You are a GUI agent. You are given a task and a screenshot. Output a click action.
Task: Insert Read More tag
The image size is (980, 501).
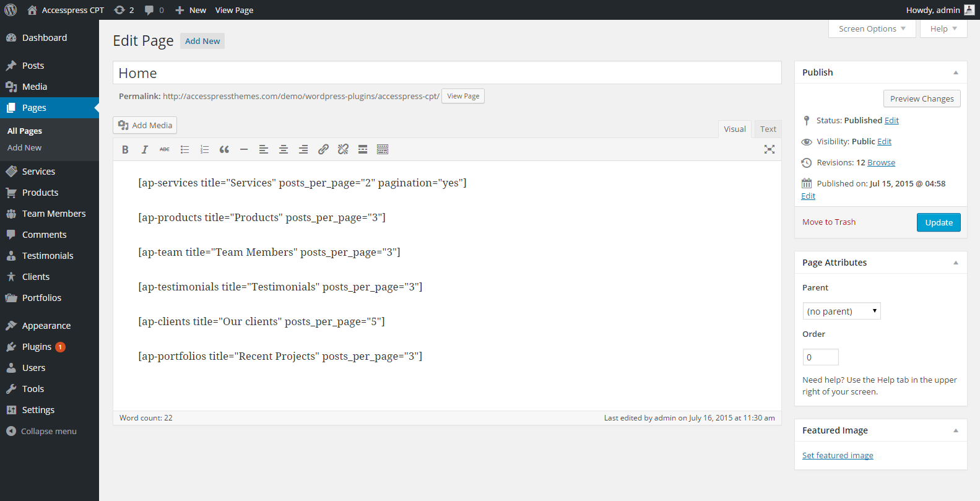(x=363, y=149)
